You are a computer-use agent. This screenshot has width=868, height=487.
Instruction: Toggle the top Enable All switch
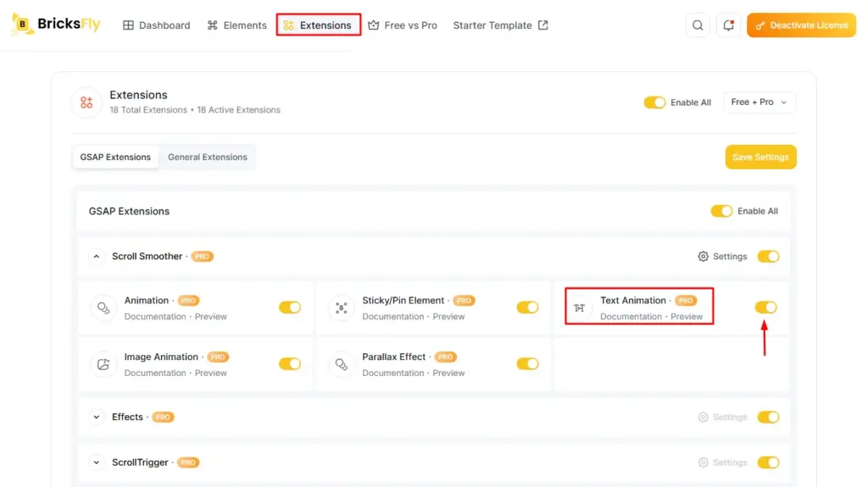[654, 102]
